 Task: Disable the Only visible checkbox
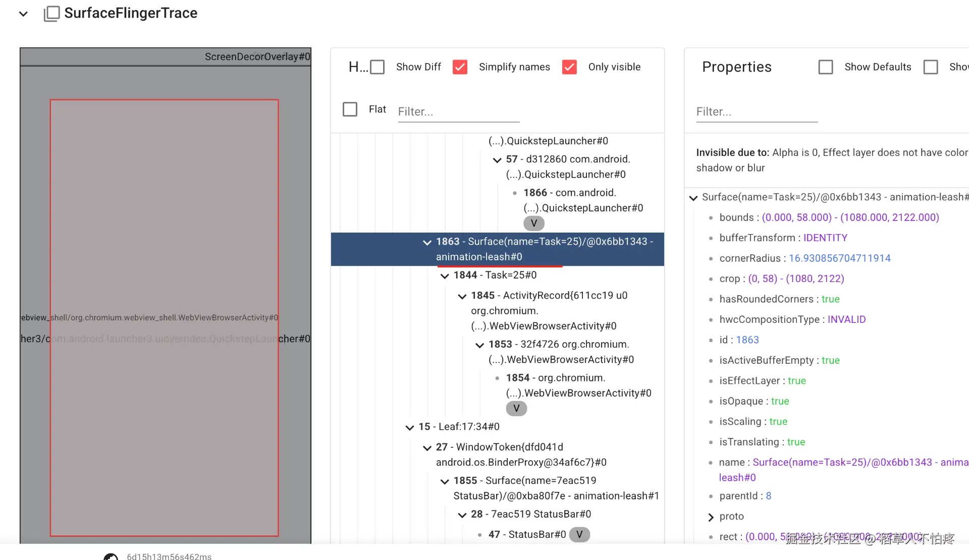coord(569,67)
